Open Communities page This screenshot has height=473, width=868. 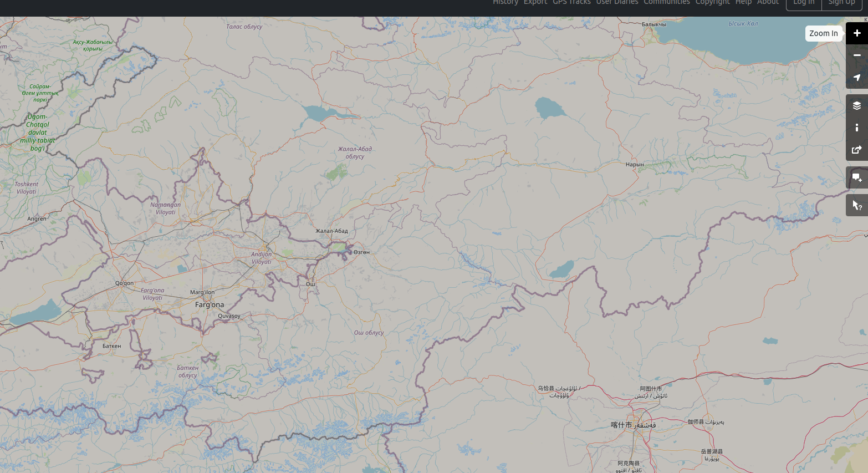[666, 3]
